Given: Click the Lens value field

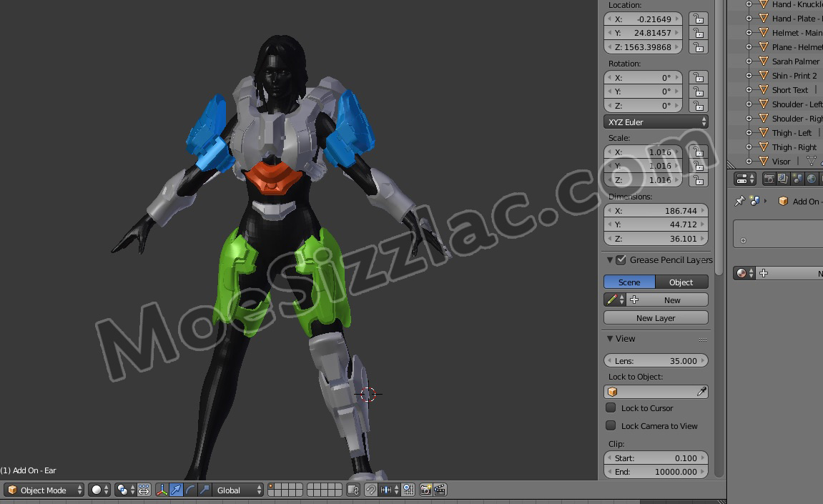Looking at the screenshot, I should 656,361.
